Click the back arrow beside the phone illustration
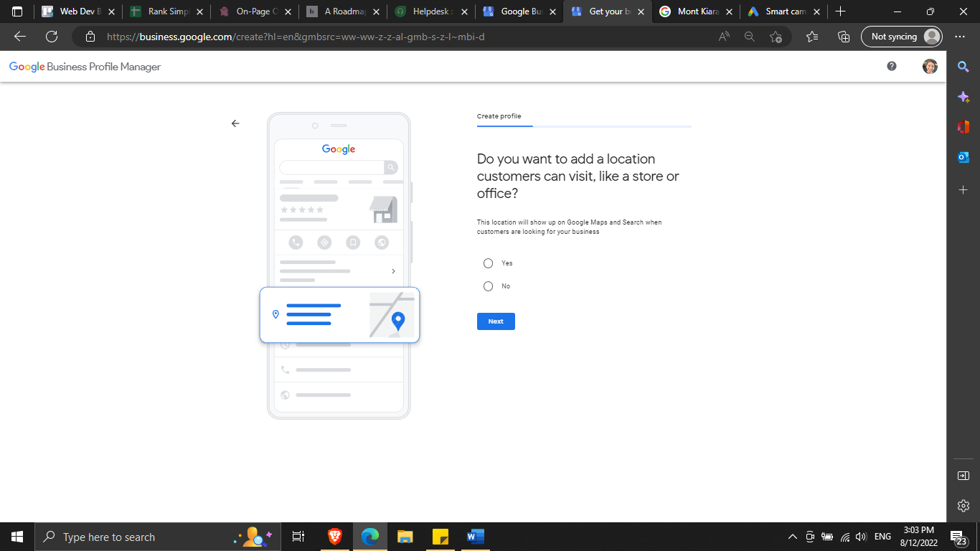The height and width of the screenshot is (551, 980). [235, 123]
